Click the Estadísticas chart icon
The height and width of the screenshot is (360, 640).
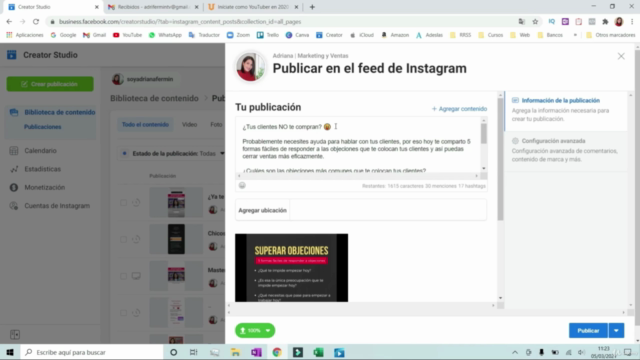coord(14,169)
